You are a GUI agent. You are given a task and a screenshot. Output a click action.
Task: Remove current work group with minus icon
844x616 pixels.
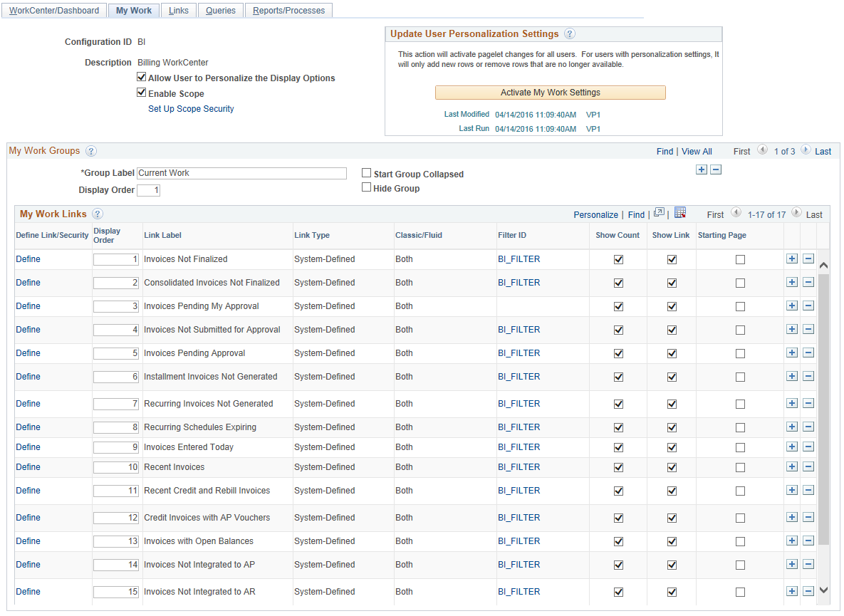(x=716, y=169)
